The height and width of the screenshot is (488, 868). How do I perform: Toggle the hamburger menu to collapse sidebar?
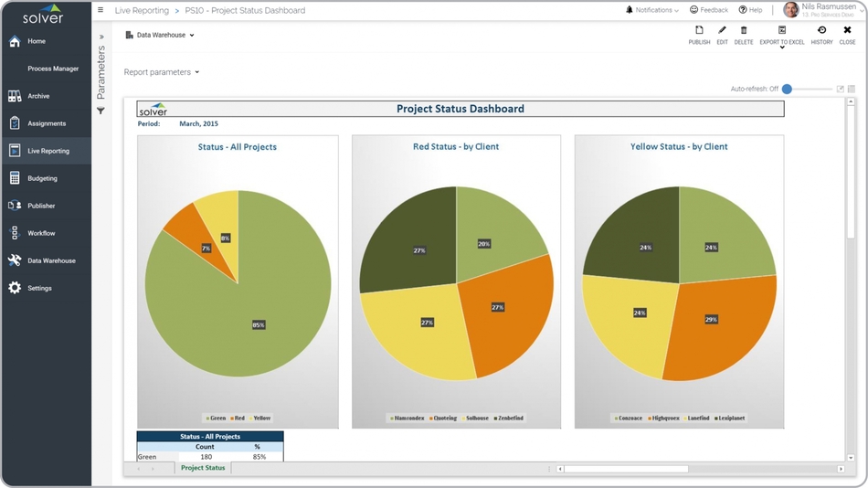101,10
